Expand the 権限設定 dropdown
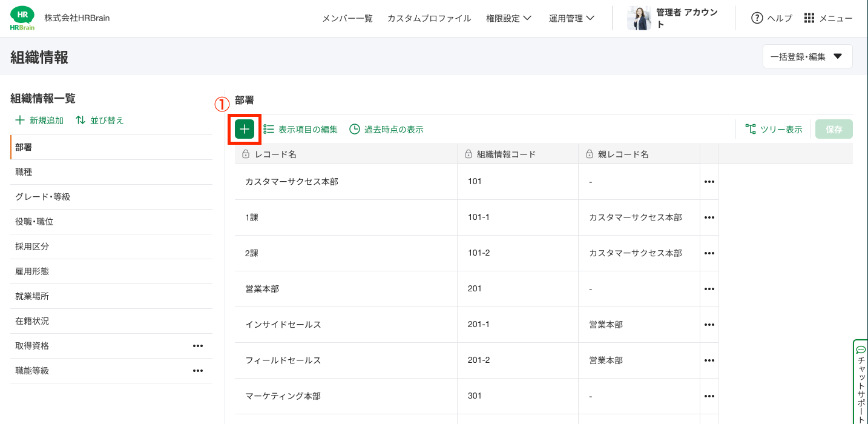Screen dimensions: 868x424 508,18
